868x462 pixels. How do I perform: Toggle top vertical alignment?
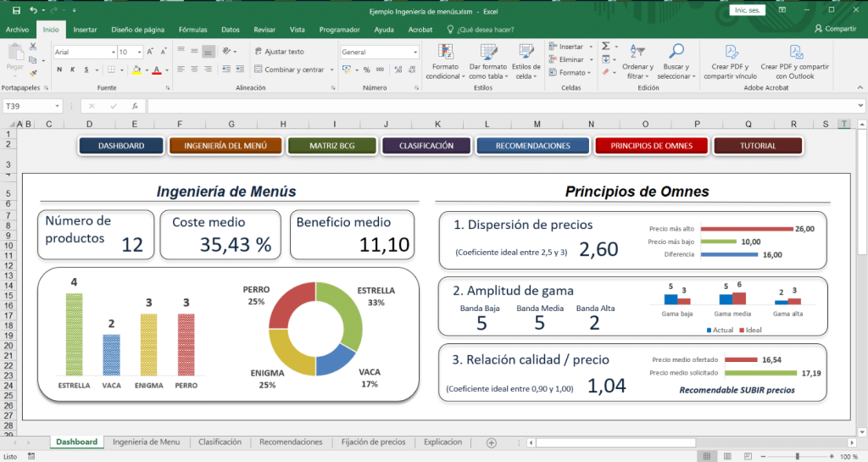[x=181, y=50]
